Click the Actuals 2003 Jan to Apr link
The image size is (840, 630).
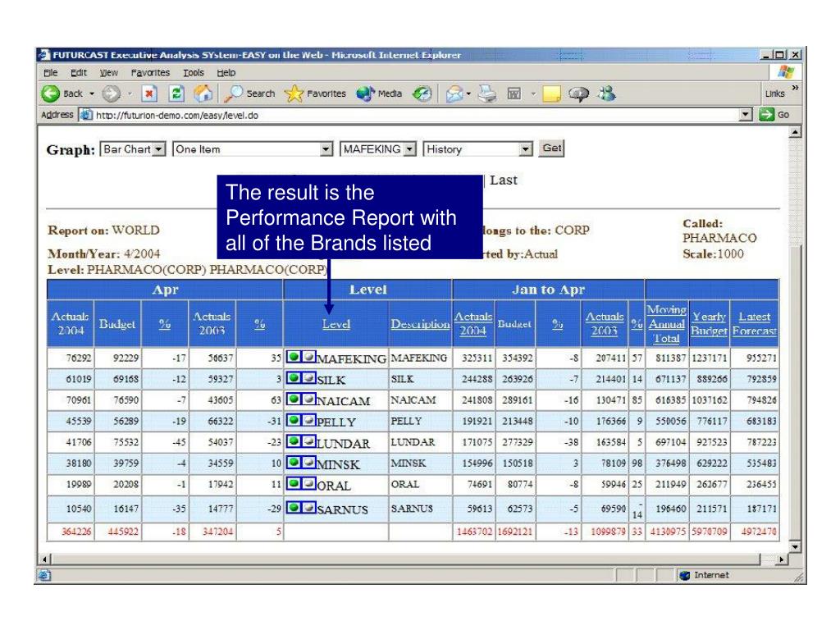[605, 323]
